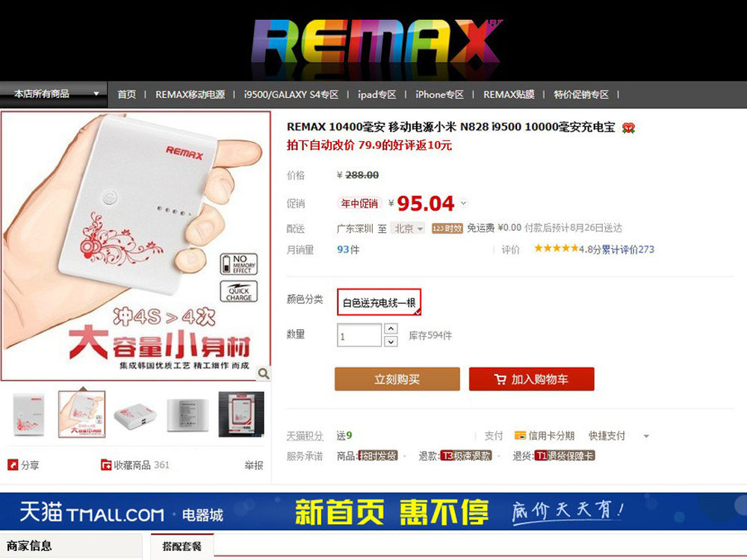The width and height of the screenshot is (747, 560).
Task: Click the 收藏商品 favorite icon
Action: pos(106,464)
